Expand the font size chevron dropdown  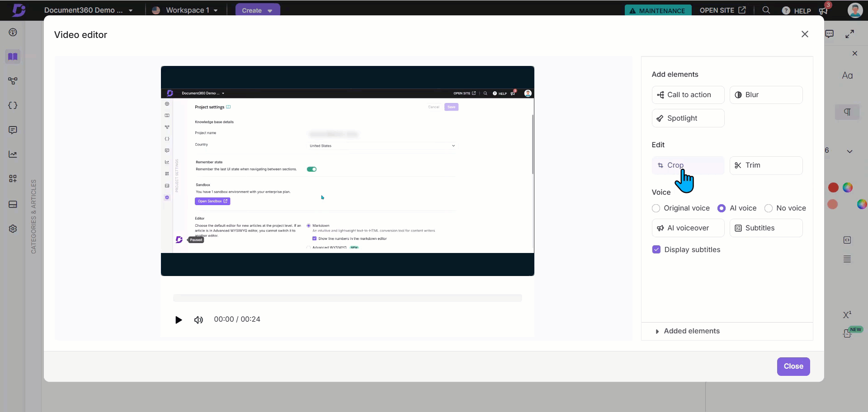click(850, 151)
